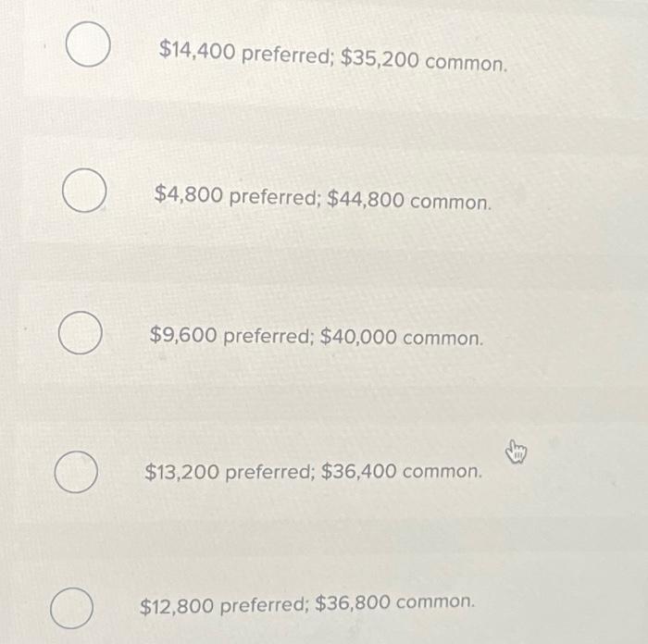
Task: Click the '$14,400 preferred; $35,200 common' answer text
Action: 333,56
